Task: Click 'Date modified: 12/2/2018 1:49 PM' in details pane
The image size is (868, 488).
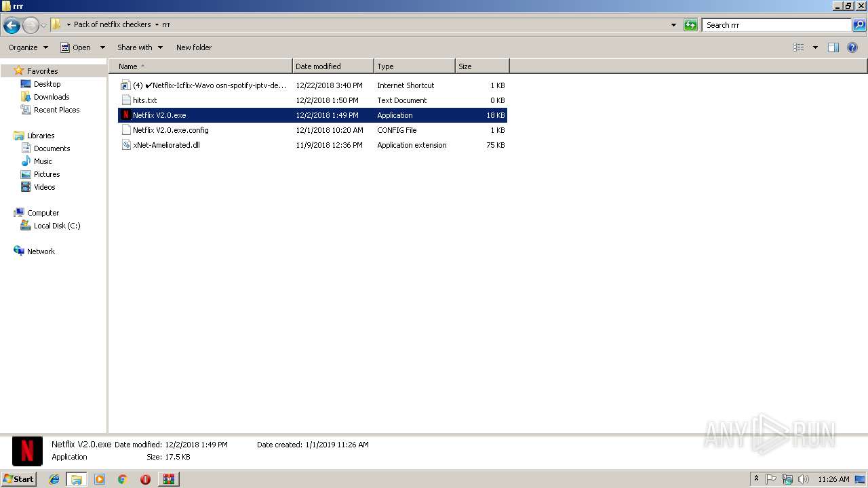Action: coord(171,445)
